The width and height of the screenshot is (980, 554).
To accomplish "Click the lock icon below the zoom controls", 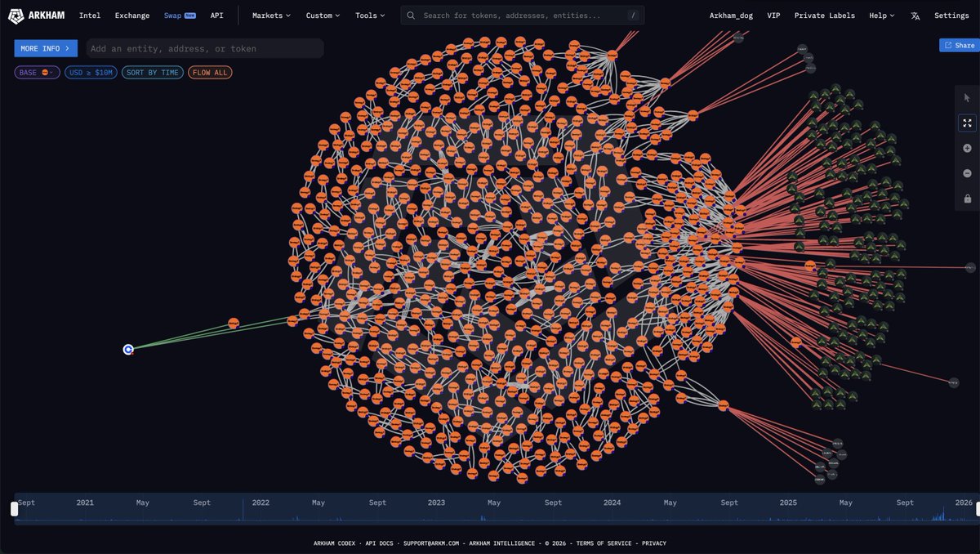I will point(967,199).
